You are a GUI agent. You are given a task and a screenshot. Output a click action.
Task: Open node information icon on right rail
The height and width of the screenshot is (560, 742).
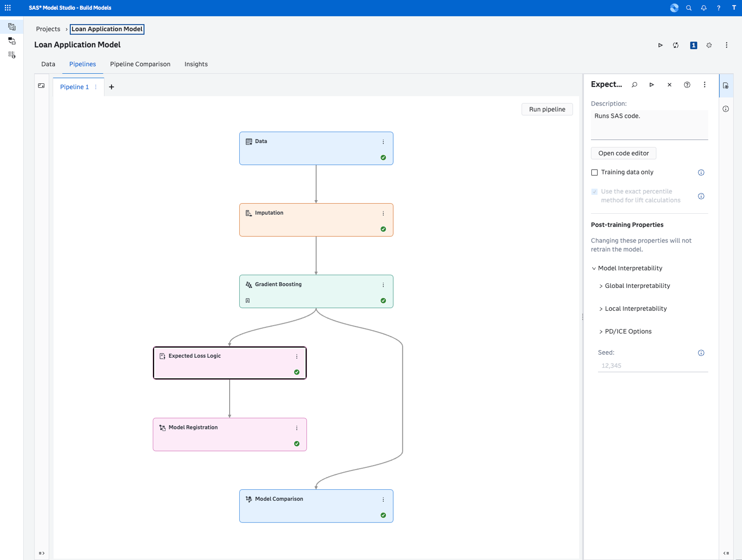(726, 109)
